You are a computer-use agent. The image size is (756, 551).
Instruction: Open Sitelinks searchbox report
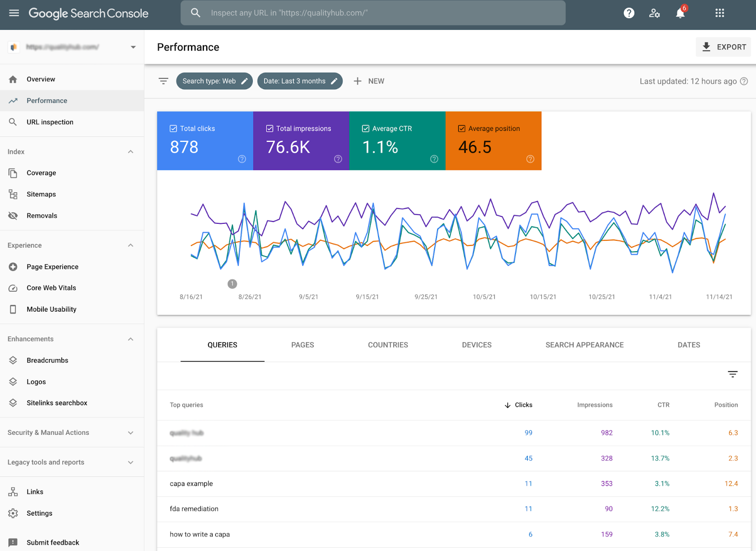coord(57,403)
